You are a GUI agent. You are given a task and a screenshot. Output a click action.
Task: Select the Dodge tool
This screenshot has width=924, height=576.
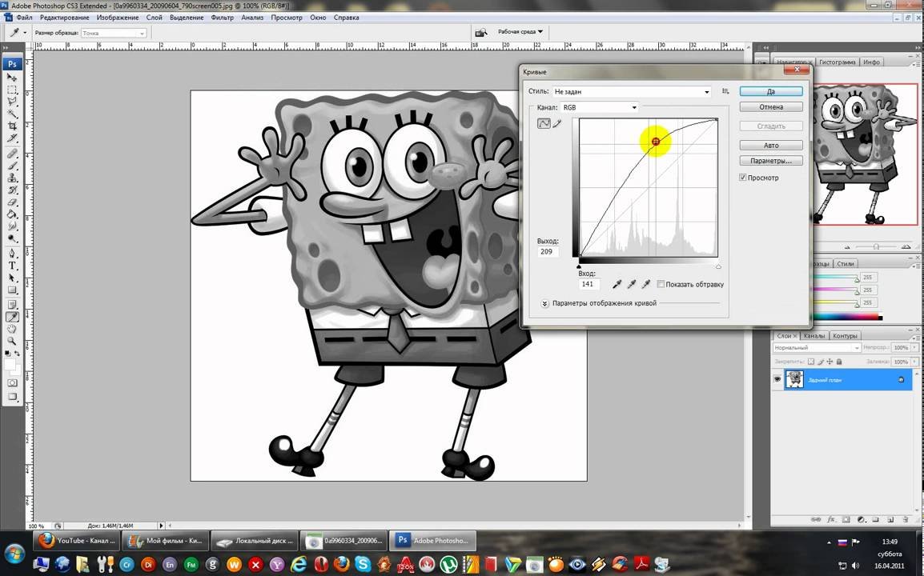click(x=12, y=238)
